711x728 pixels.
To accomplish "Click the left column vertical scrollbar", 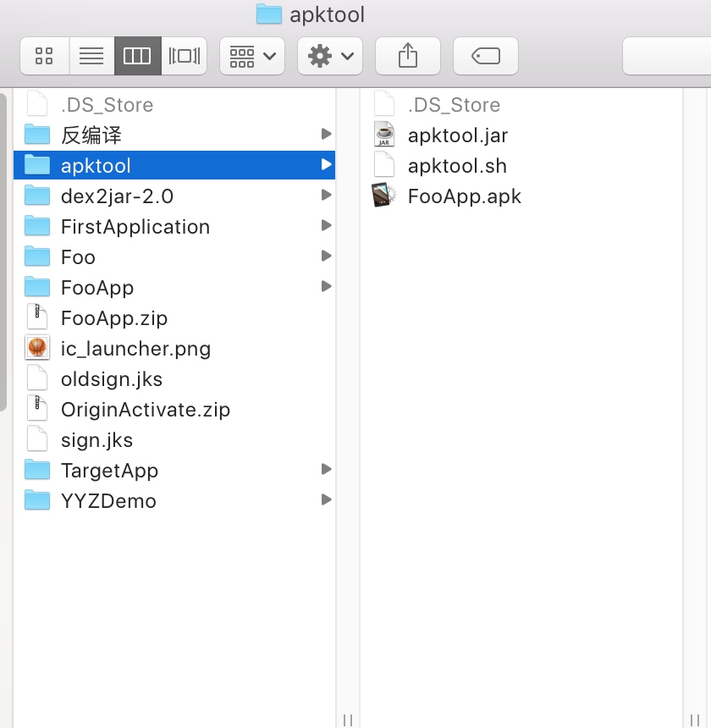I will tap(3, 252).
